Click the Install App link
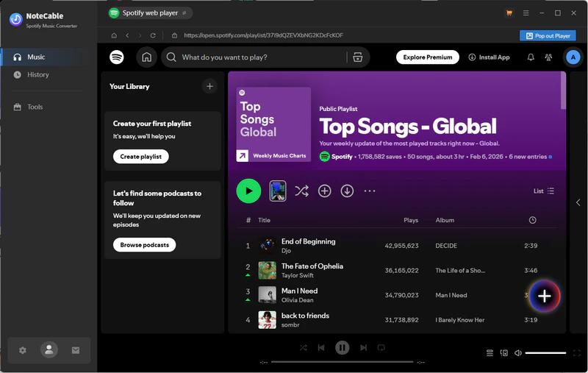Viewport: 588px width, 373px height. 489,57
